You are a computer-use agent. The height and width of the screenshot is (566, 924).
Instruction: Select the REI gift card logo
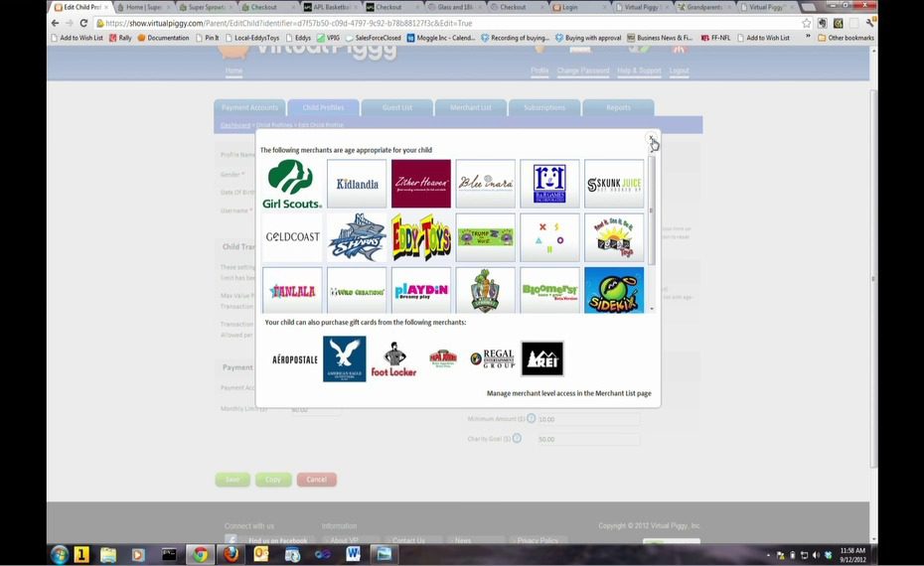point(542,358)
